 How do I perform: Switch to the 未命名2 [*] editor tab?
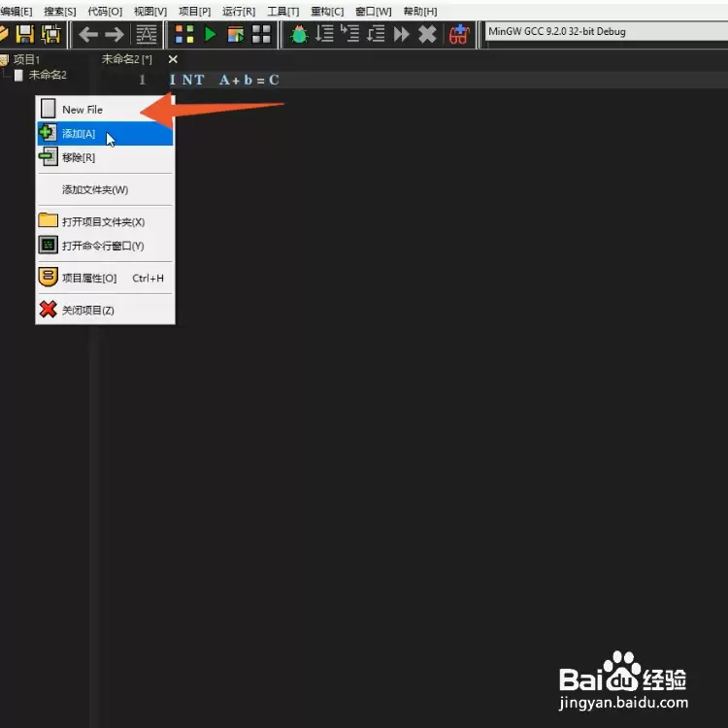coord(126,59)
